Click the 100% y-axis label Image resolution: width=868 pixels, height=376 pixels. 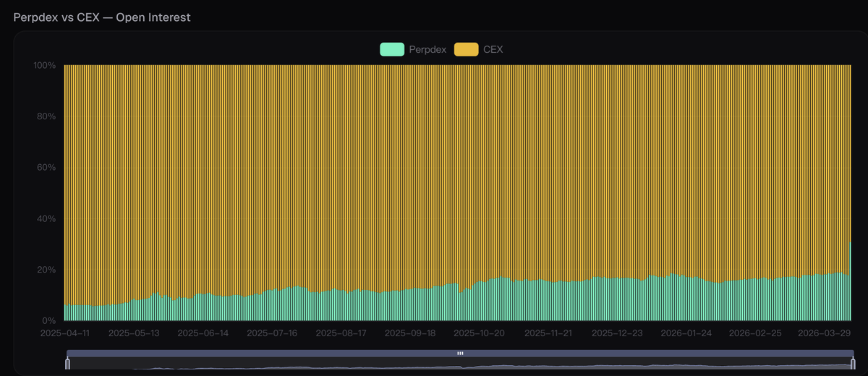44,65
